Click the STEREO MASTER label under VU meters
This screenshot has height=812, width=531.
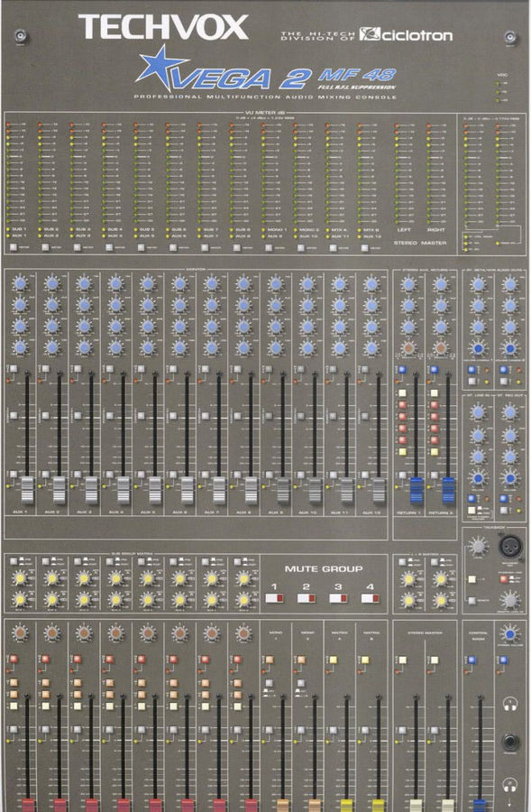click(420, 243)
